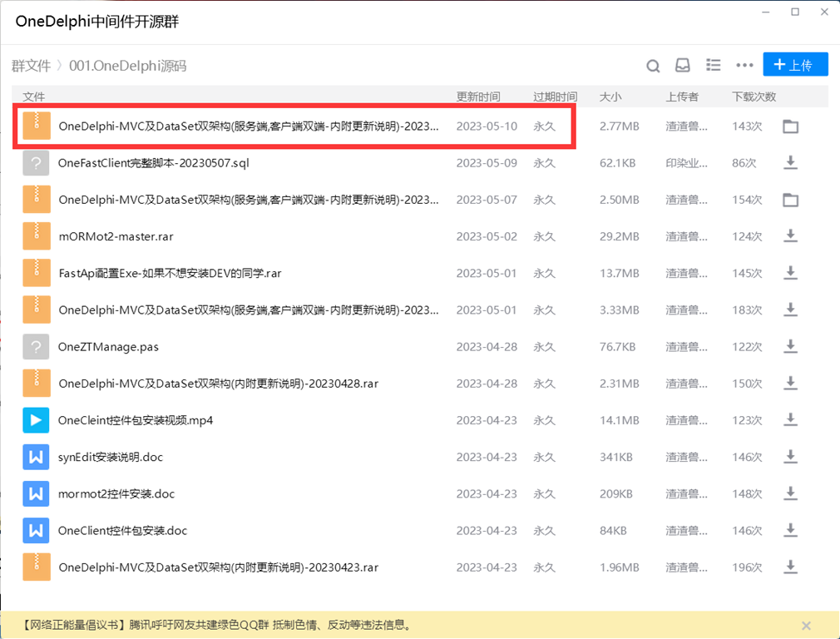The height and width of the screenshot is (639, 840).
Task: Download the 3.33MB OneDelphi-MVC archive
Action: pyautogui.click(x=790, y=310)
